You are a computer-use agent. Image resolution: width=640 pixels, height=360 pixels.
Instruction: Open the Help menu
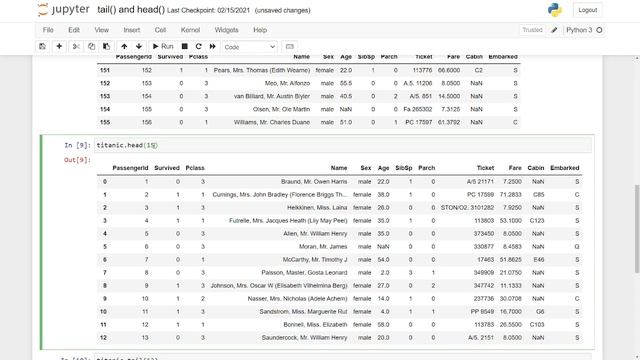[x=260, y=30]
